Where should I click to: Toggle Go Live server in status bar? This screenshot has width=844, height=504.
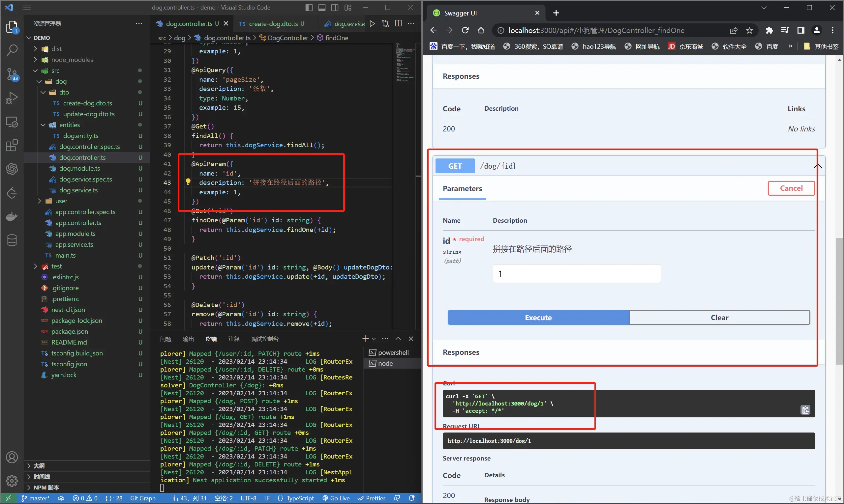pyautogui.click(x=336, y=498)
